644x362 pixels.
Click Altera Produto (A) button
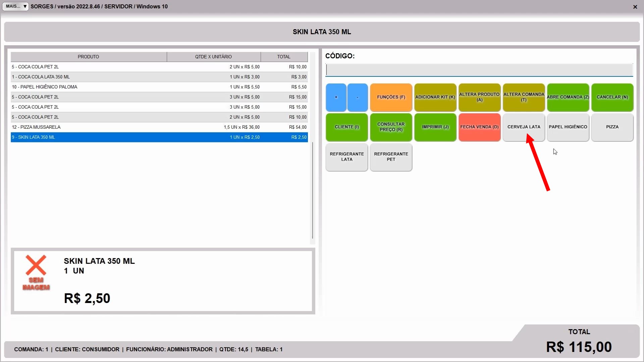pyautogui.click(x=479, y=97)
